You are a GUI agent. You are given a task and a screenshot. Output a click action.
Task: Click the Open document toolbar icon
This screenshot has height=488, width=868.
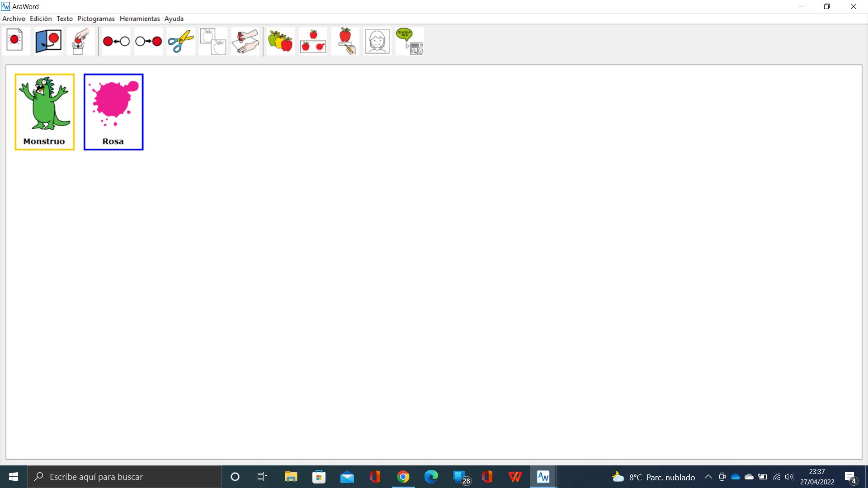tap(48, 41)
